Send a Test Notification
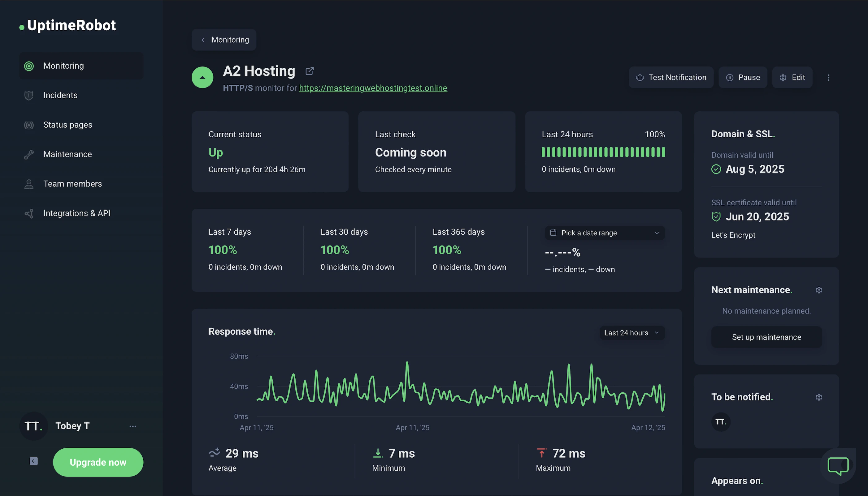Viewport: 868px width, 496px height. [671, 78]
